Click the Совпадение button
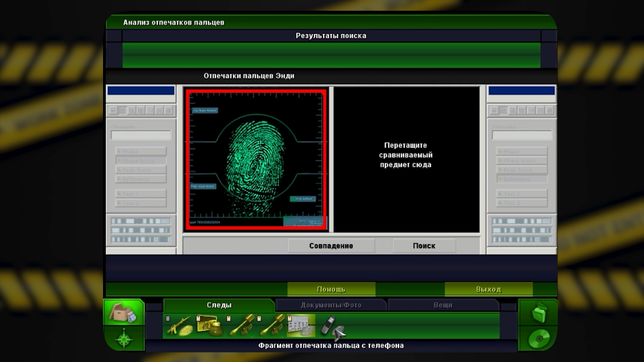This screenshot has width=644, height=362. point(331,246)
